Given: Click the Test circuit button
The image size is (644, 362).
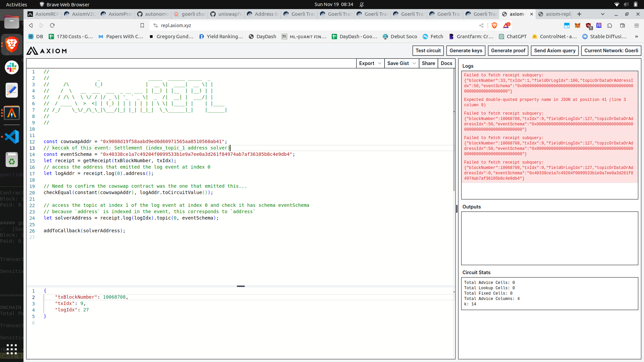Looking at the screenshot, I should (428, 51).
